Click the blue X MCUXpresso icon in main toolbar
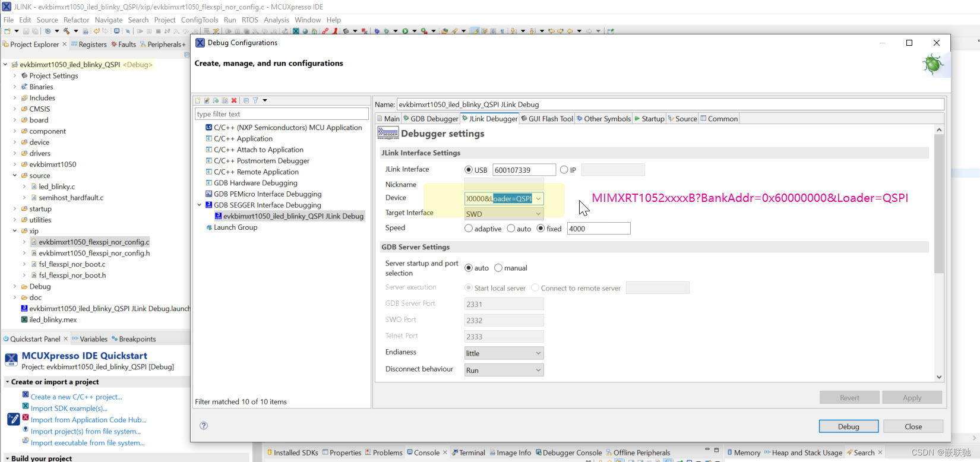The width and height of the screenshot is (980, 462). (295, 31)
